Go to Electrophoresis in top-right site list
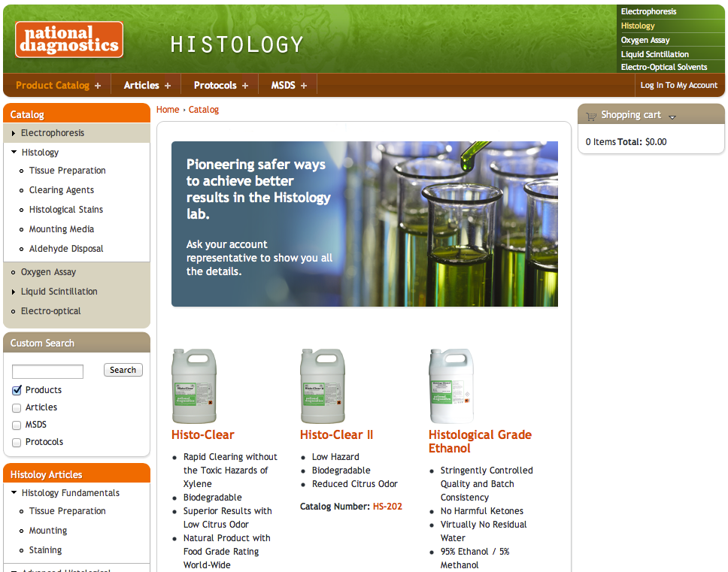The width and height of the screenshot is (728, 572). pos(648,11)
